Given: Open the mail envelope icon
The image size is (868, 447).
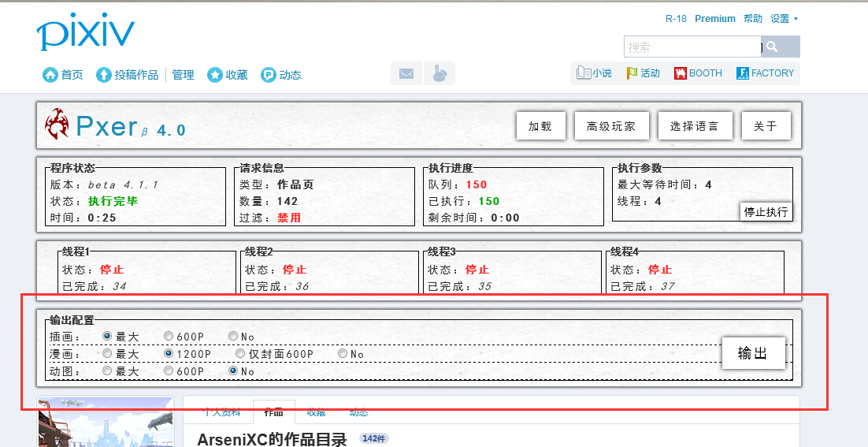Looking at the screenshot, I should [x=406, y=74].
